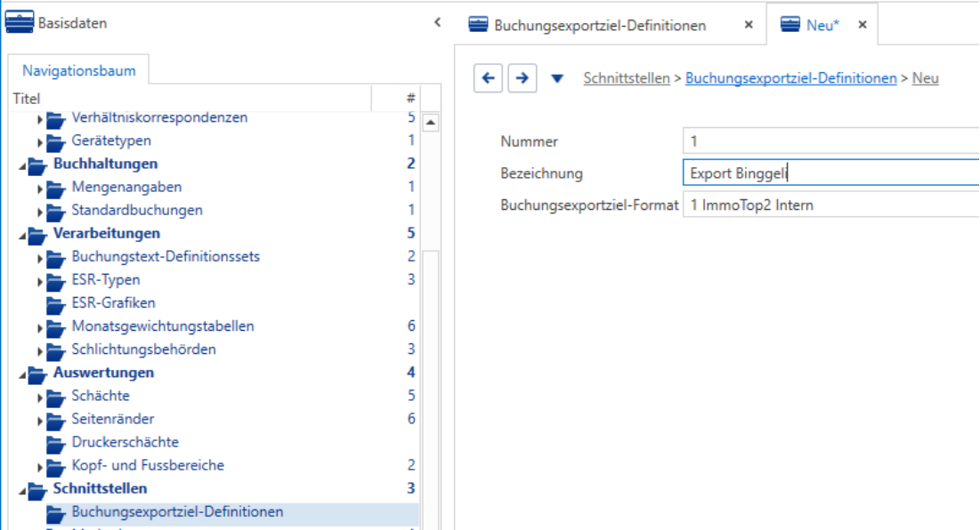
Task: Select the Schlichtungsbehörden tree item
Action: pyautogui.click(x=143, y=349)
